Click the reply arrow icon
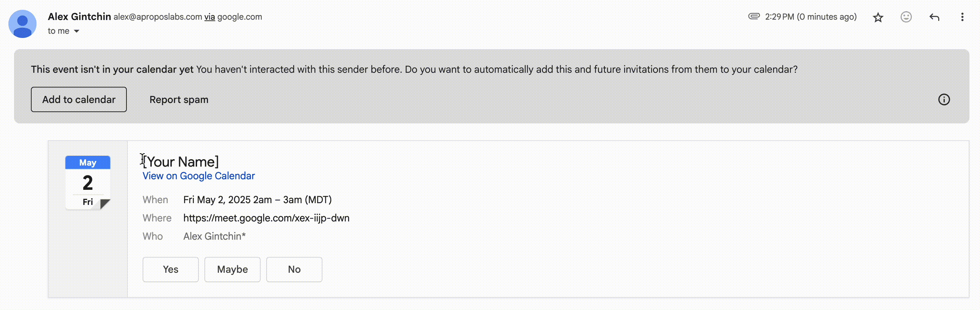Viewport: 980px width, 310px height. 934,17
